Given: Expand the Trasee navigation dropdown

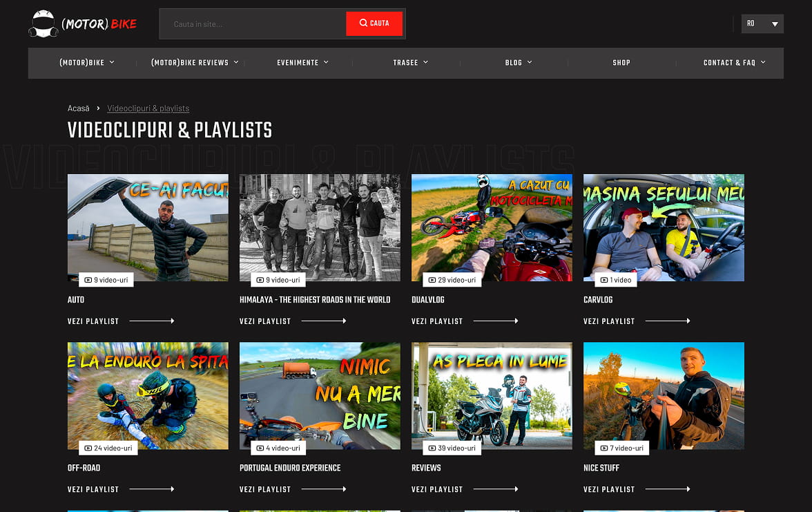Looking at the screenshot, I should point(410,63).
